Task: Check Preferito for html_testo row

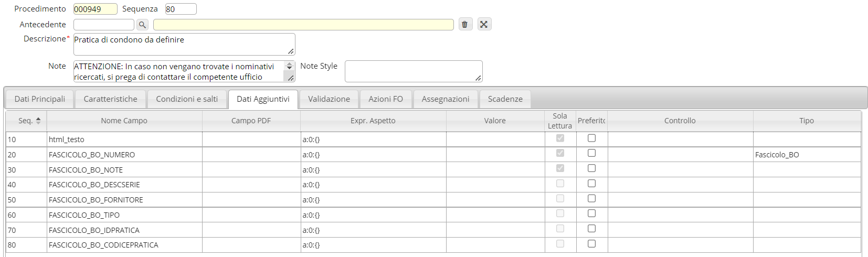Action: 591,138
